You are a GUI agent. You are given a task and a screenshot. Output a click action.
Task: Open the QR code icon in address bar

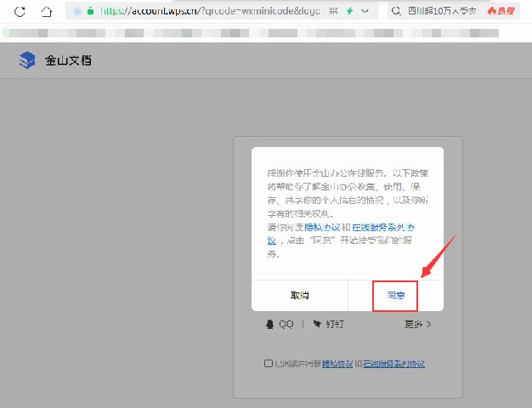[x=333, y=11]
